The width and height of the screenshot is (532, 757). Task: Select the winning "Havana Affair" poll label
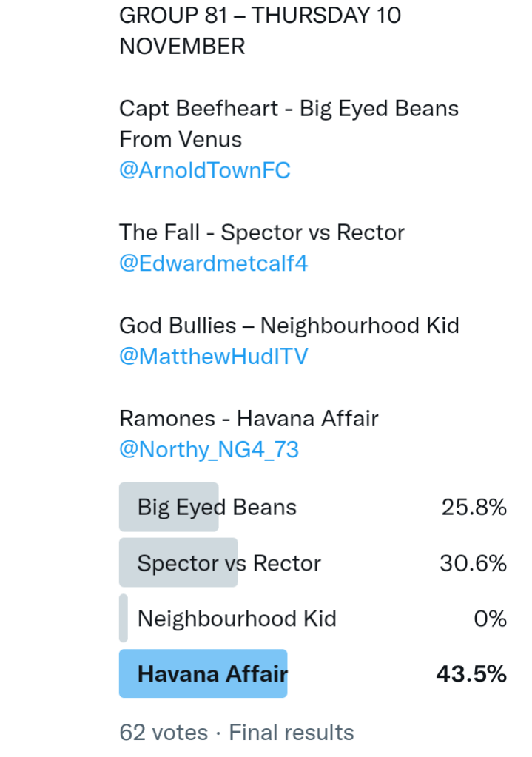(212, 674)
